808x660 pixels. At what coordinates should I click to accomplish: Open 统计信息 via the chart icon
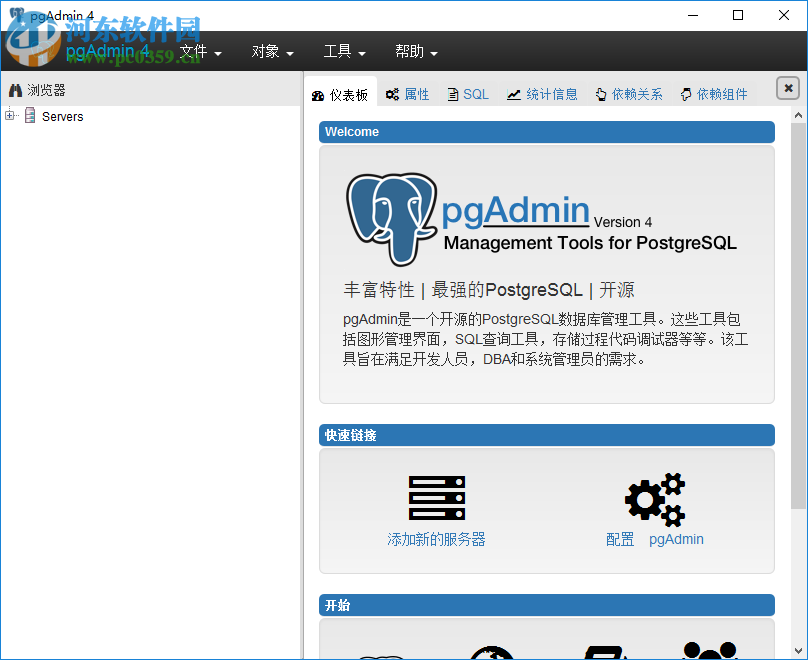(513, 93)
